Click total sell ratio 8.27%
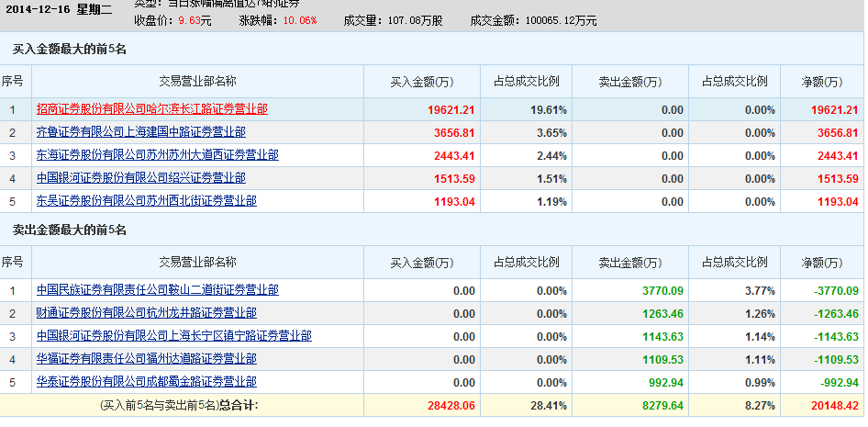868x427 pixels. click(x=760, y=406)
